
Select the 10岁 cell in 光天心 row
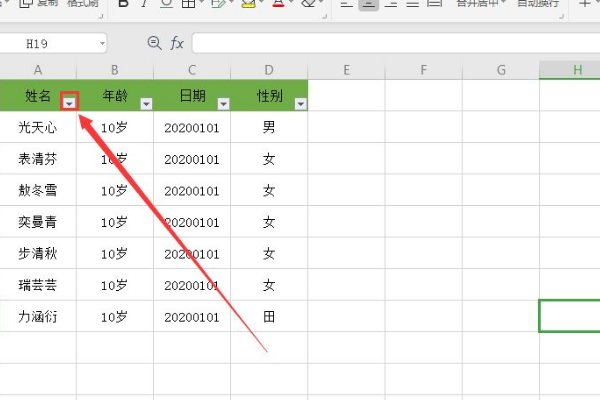click(x=115, y=127)
